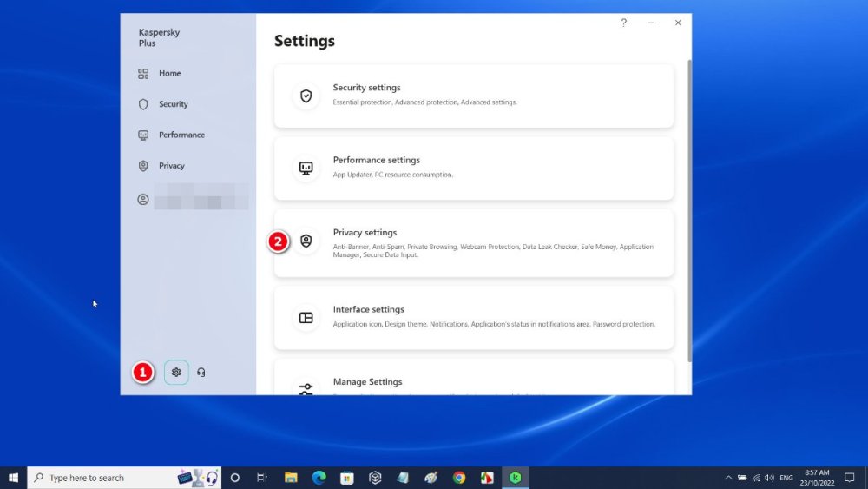
Task: Click the Performance monitor icon in sidebar
Action: click(143, 135)
